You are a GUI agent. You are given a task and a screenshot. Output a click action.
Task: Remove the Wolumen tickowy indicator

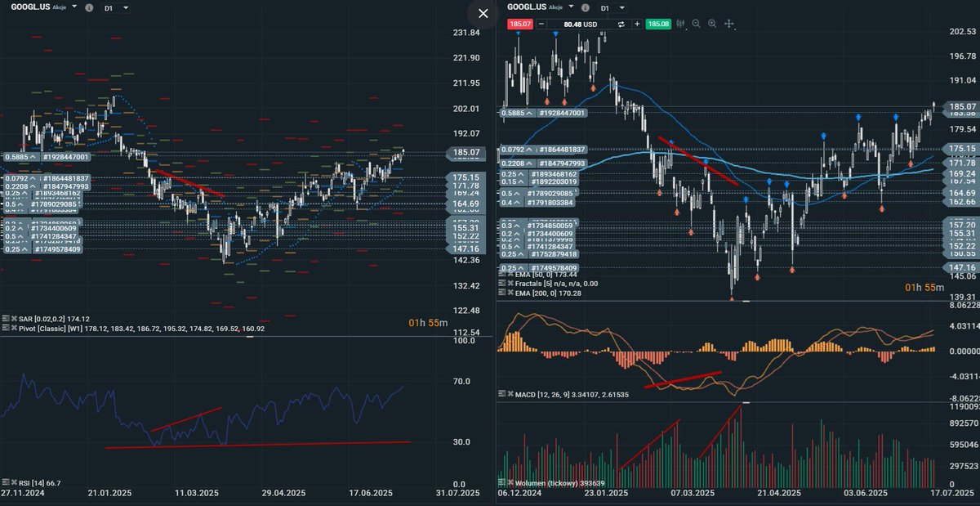click(510, 483)
